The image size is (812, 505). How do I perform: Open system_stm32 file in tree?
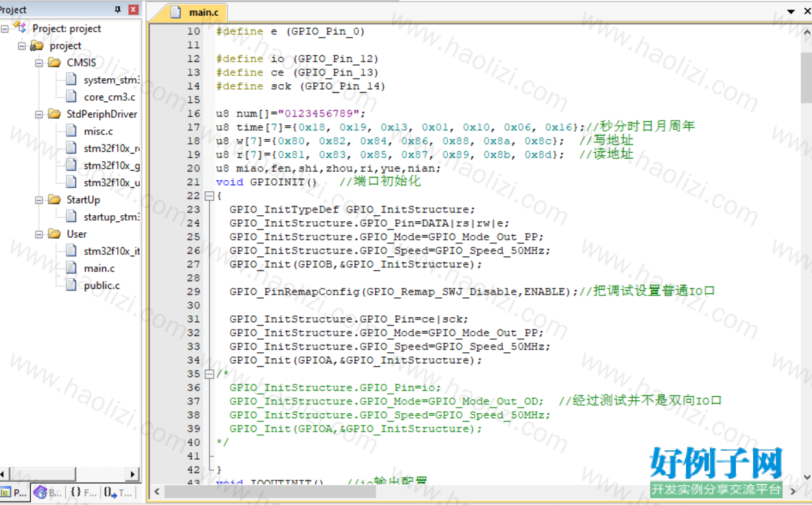coord(111,80)
